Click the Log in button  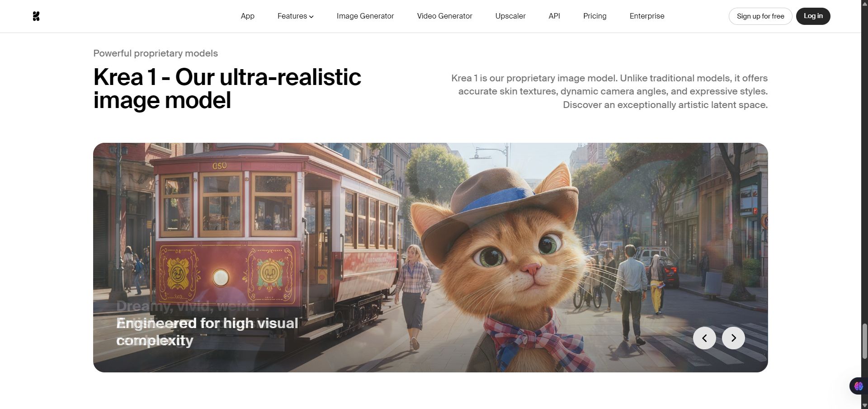(x=813, y=16)
